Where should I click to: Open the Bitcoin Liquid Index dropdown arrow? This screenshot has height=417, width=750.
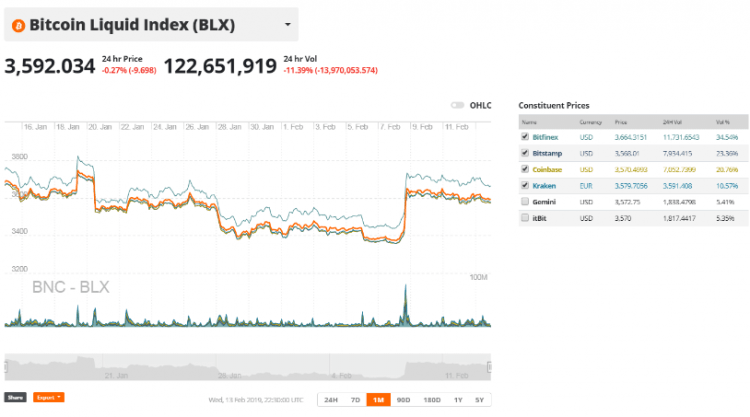click(287, 24)
